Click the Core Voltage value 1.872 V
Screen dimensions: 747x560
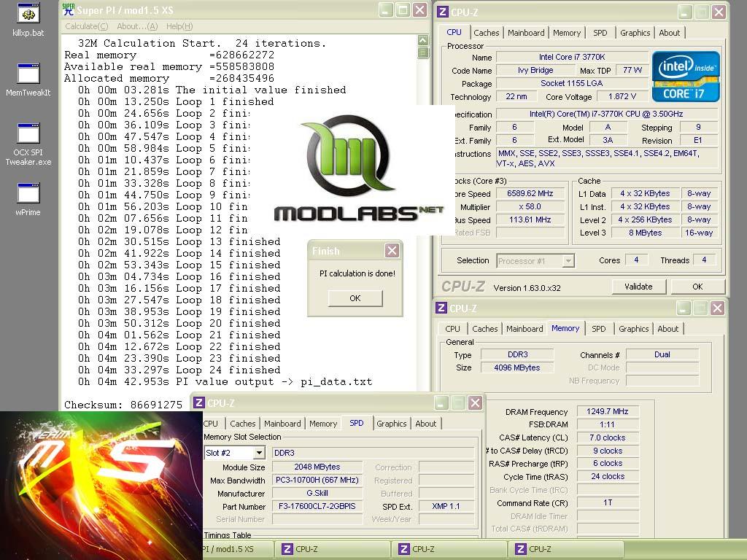point(622,96)
